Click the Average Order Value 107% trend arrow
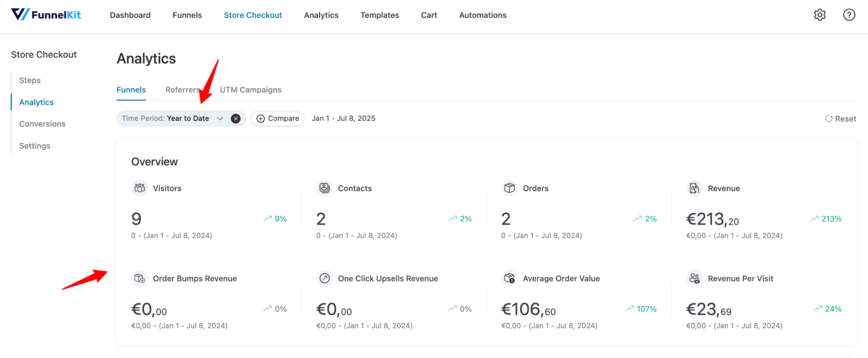Screen dimensions: 868x358 [x=629, y=309]
